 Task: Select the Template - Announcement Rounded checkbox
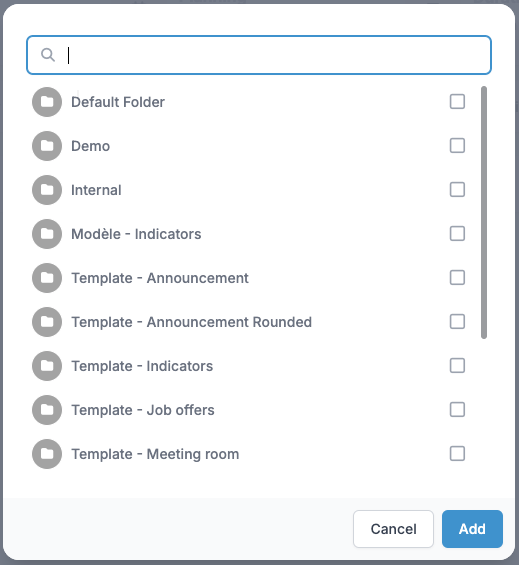point(457,321)
